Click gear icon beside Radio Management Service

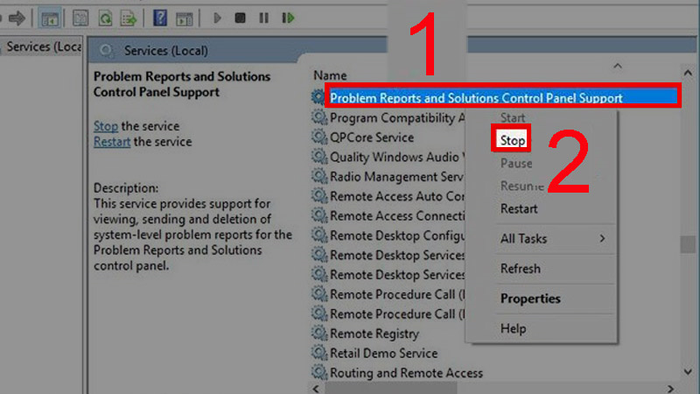tap(319, 176)
